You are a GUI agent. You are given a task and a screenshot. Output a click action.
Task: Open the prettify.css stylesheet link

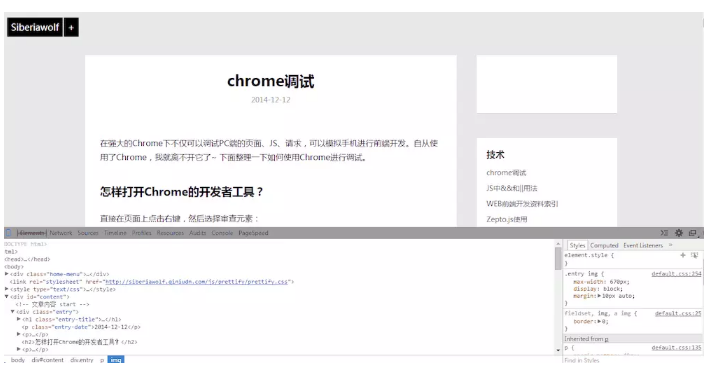point(196,281)
